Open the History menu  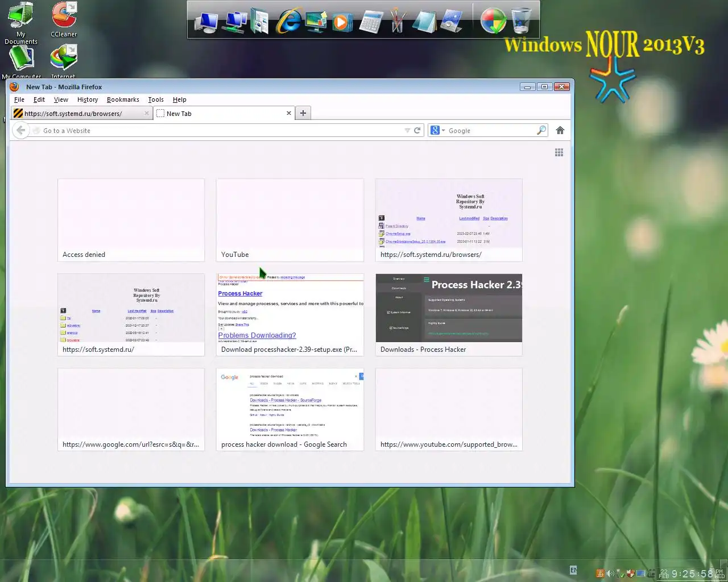[88, 99]
